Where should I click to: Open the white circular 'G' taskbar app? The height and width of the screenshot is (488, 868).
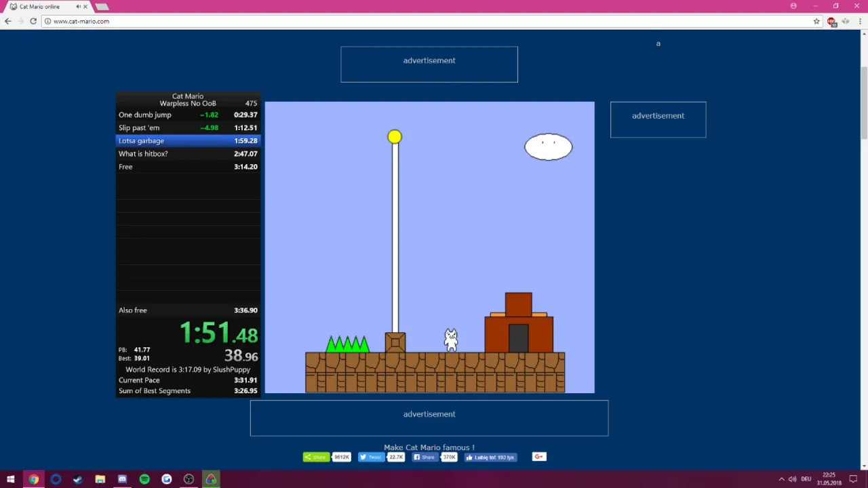coord(167,479)
